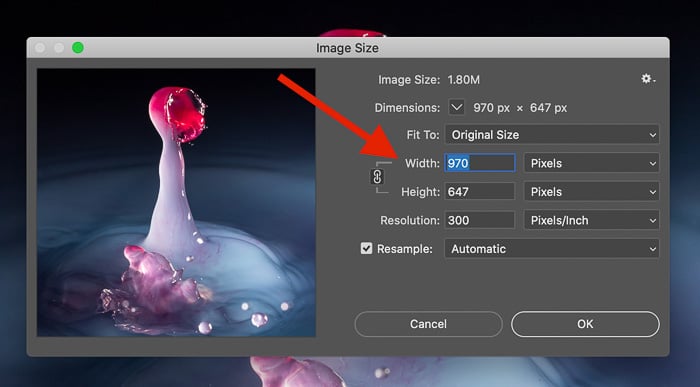The image size is (700, 387).
Task: Click the "Fit To:" label
Action: click(423, 134)
